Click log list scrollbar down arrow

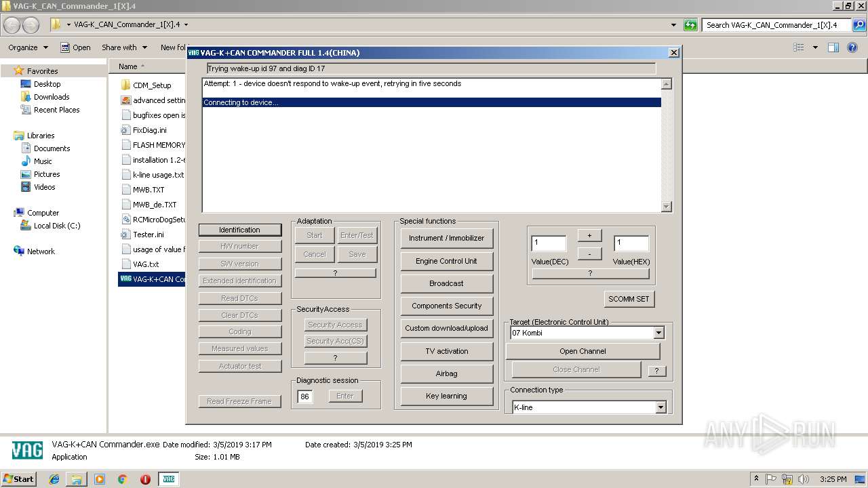[x=666, y=207]
